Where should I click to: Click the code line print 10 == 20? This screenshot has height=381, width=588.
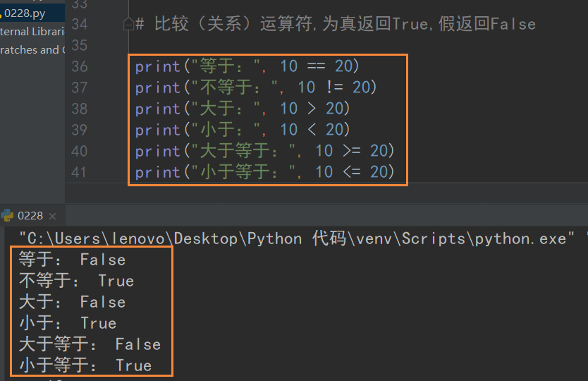(247, 66)
